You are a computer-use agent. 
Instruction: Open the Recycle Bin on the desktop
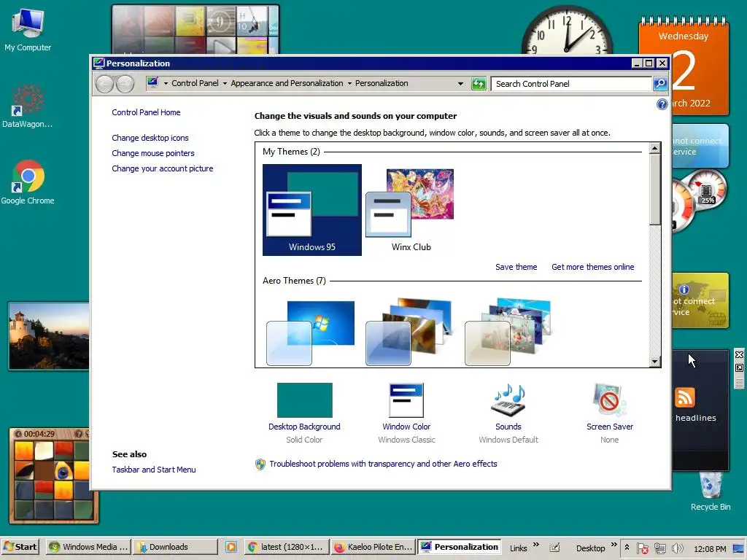(711, 491)
